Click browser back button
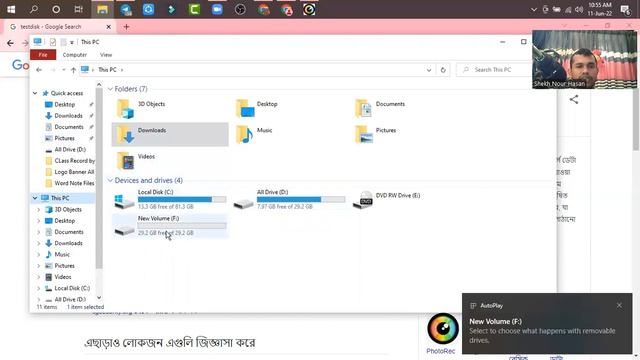Screen dimensions: 640x360 pos(10,42)
